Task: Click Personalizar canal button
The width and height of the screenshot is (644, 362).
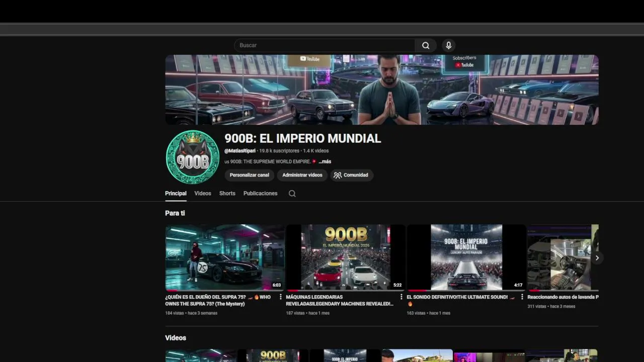Action: point(250,175)
